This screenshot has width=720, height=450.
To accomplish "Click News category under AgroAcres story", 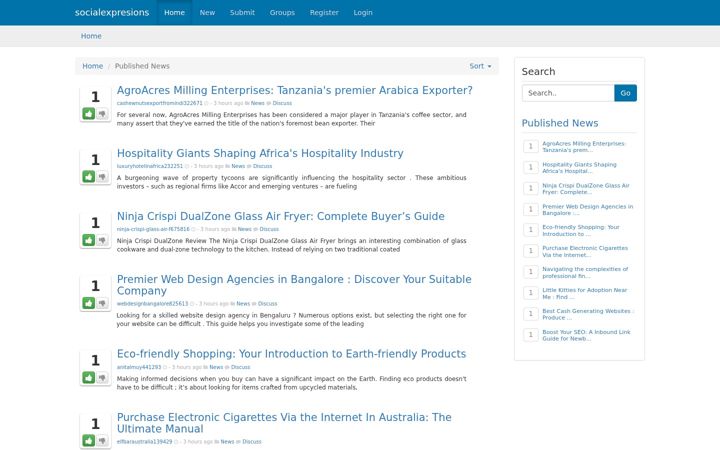I will (x=258, y=103).
